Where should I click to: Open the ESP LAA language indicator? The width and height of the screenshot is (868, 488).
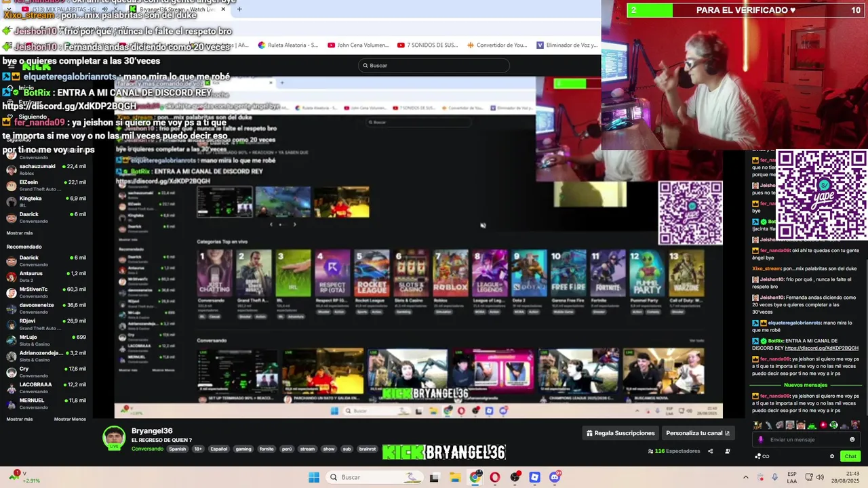pyautogui.click(x=792, y=477)
